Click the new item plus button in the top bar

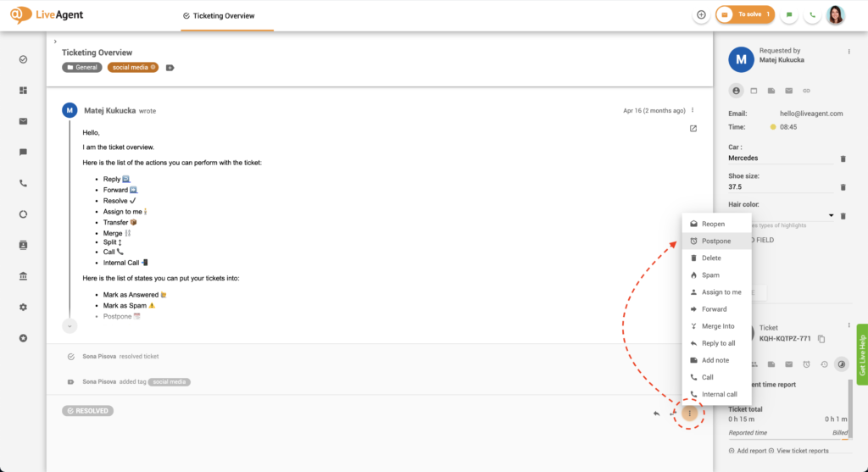(701, 14)
